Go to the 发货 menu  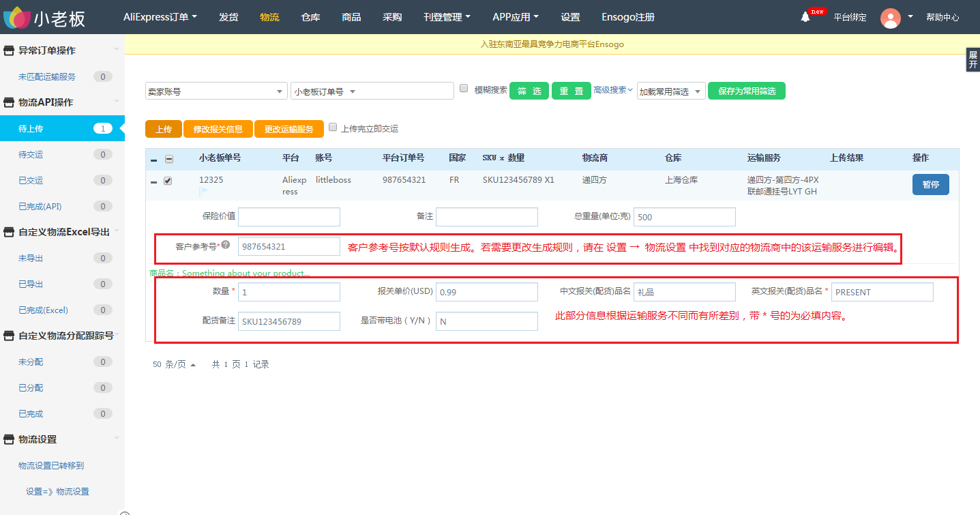click(x=228, y=17)
